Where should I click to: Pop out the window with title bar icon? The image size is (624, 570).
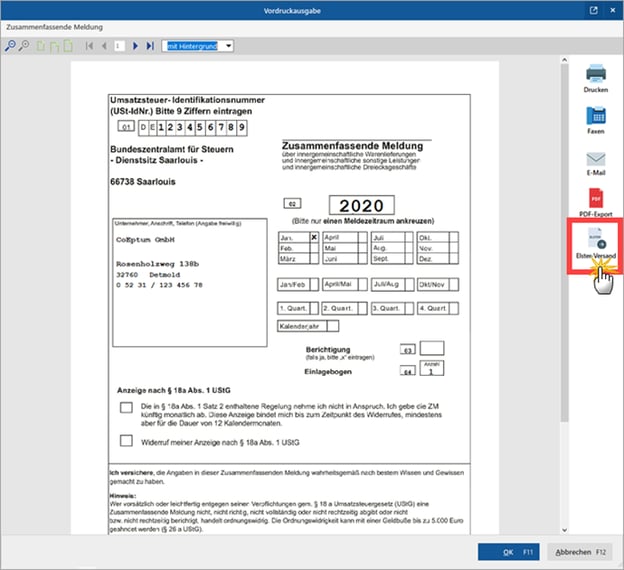(x=593, y=11)
